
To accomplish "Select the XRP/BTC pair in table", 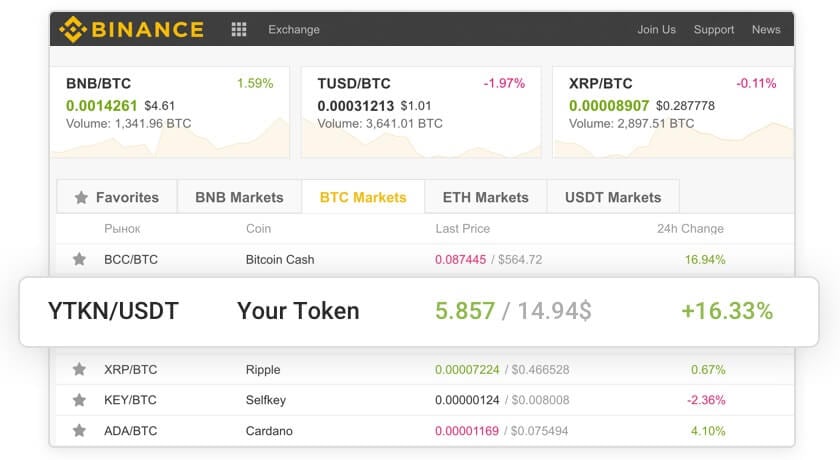I will pos(131,369).
